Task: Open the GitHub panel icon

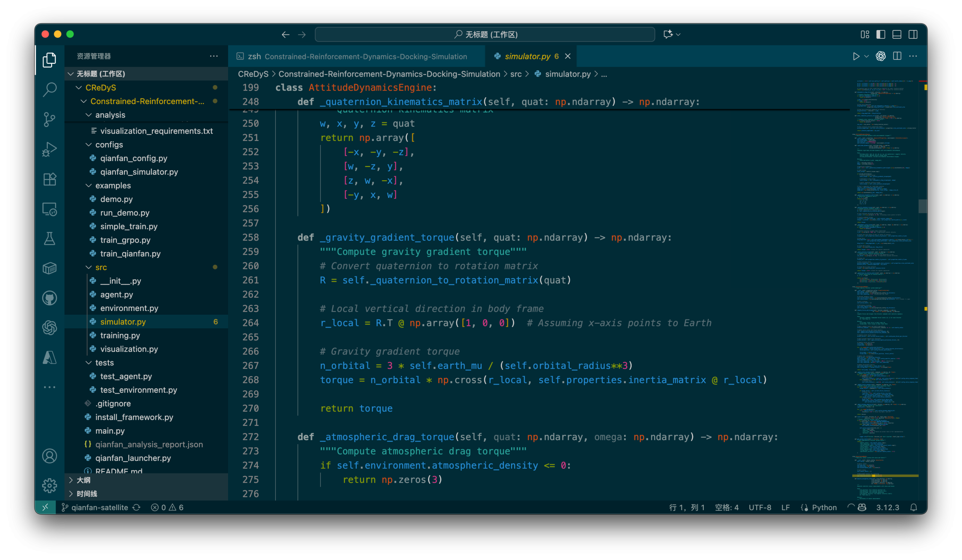Action: click(x=49, y=298)
